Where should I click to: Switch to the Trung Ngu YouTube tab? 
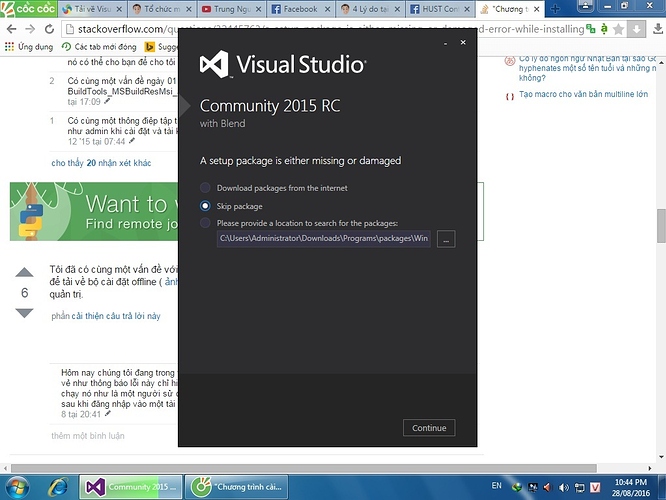pyautogui.click(x=231, y=9)
